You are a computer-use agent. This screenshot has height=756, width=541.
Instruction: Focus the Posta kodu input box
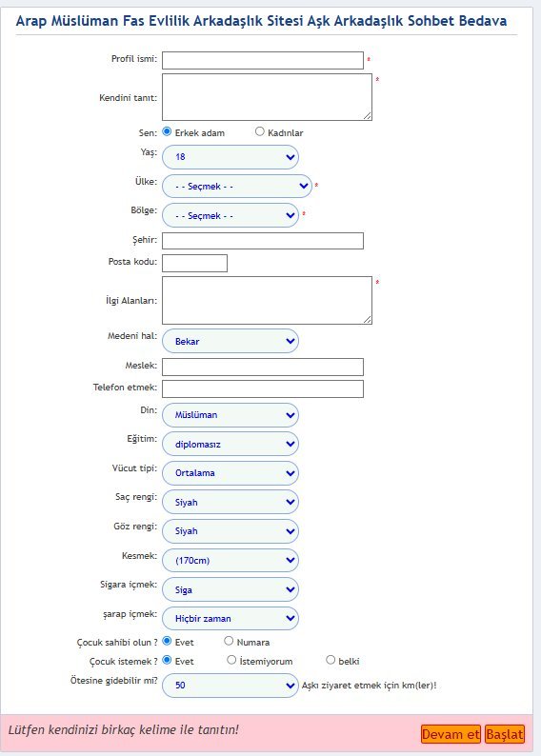tap(195, 263)
